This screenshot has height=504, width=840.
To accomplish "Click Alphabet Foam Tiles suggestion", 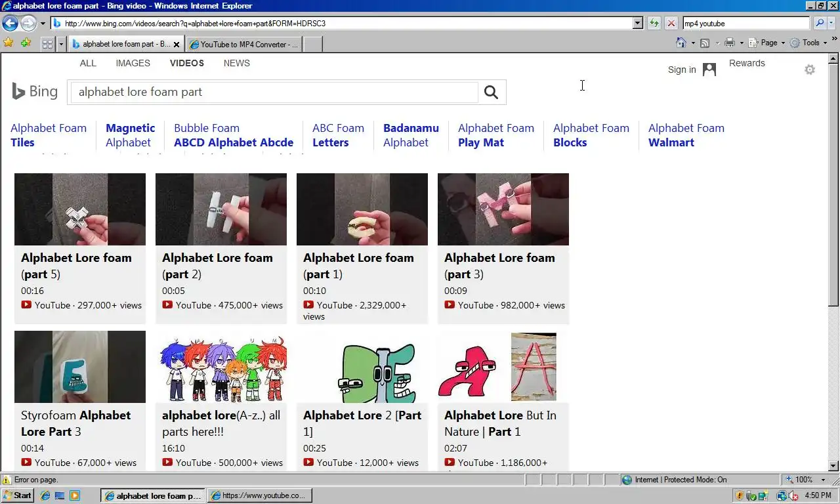I will (x=49, y=135).
